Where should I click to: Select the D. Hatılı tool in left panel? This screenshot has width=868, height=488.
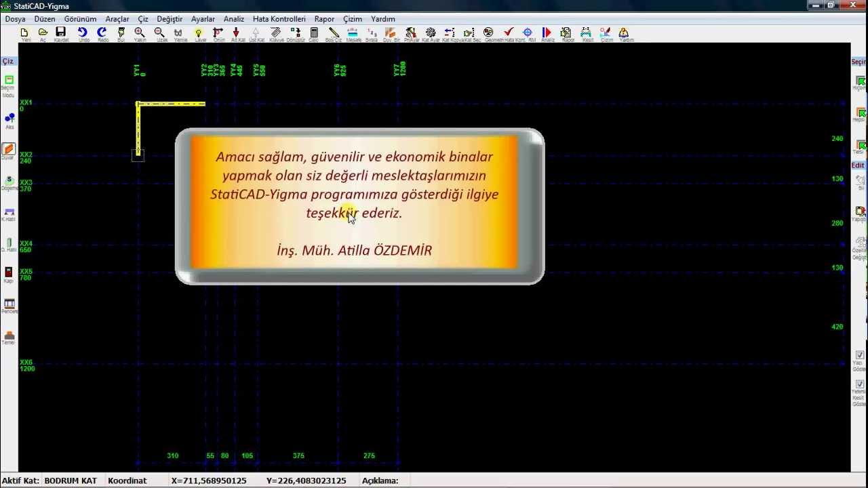click(9, 245)
